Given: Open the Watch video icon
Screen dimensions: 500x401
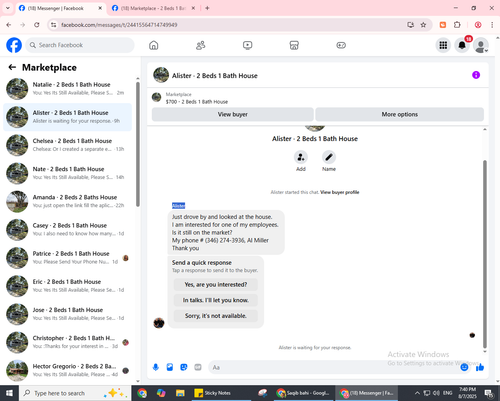Looking at the screenshot, I should tap(247, 45).
